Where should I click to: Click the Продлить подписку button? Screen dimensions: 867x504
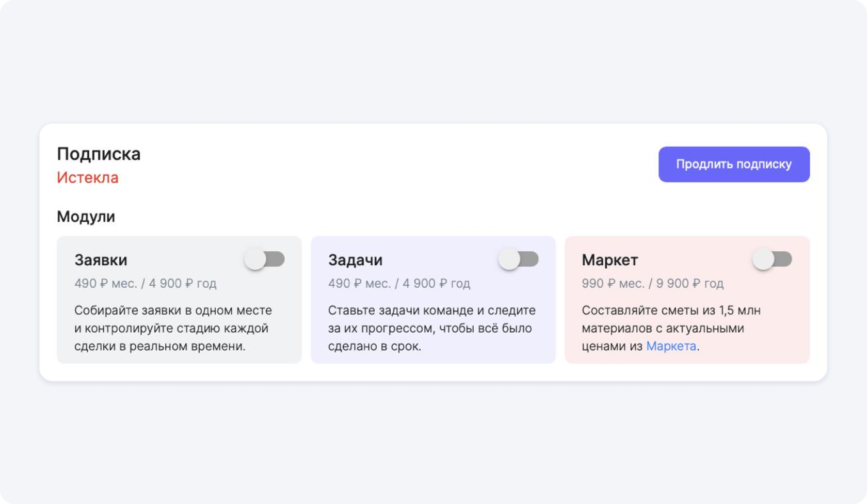coord(733,164)
